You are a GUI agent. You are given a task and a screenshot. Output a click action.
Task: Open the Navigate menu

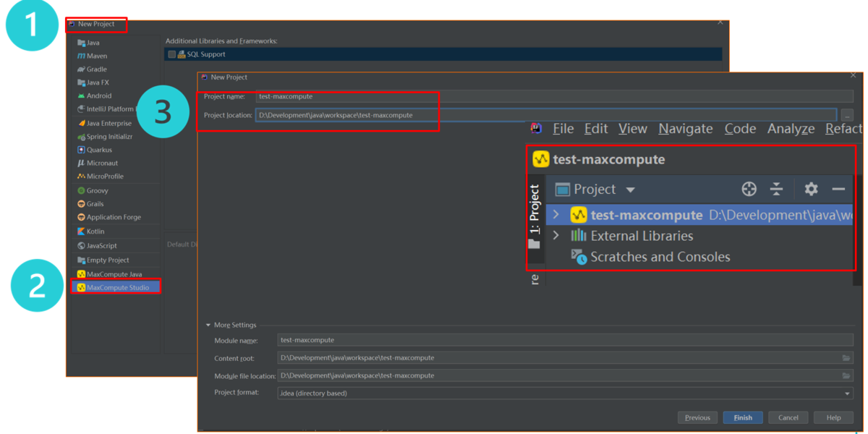(x=686, y=129)
